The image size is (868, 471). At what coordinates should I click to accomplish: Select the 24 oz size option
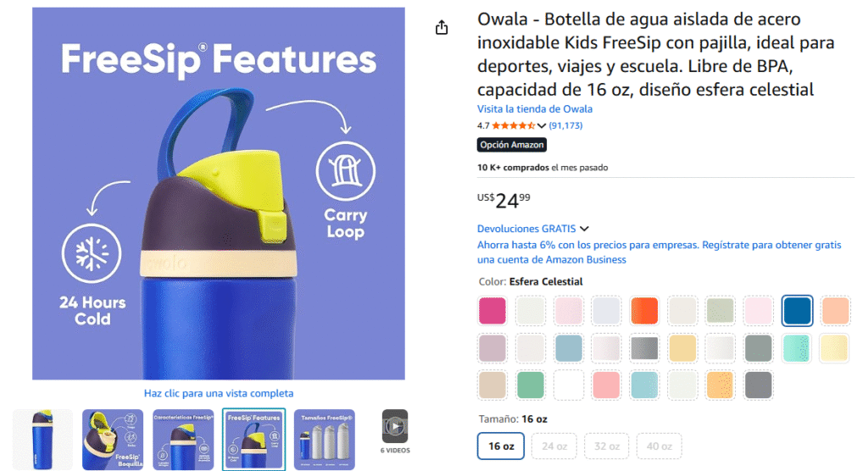(x=554, y=446)
